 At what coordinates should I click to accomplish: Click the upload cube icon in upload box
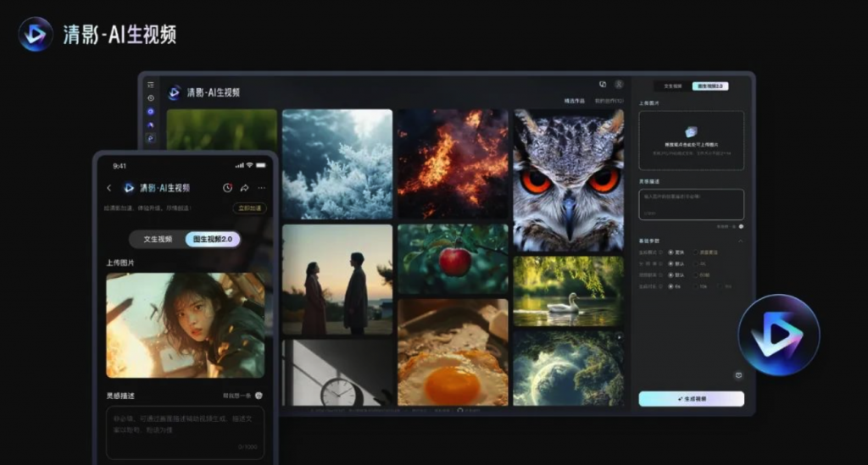[691, 131]
